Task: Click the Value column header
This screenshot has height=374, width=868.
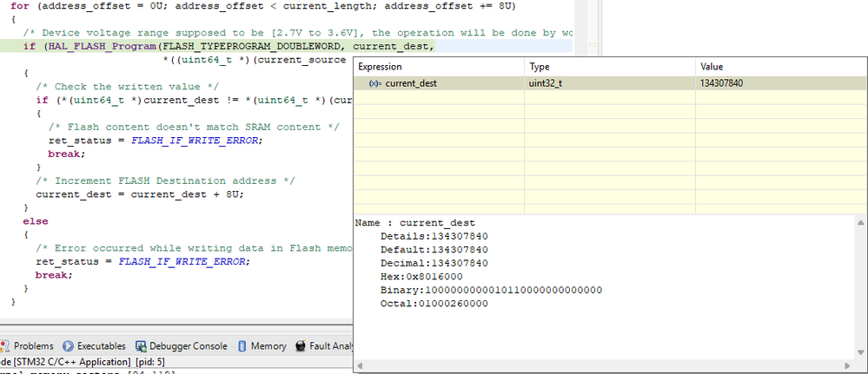Action: click(780, 67)
